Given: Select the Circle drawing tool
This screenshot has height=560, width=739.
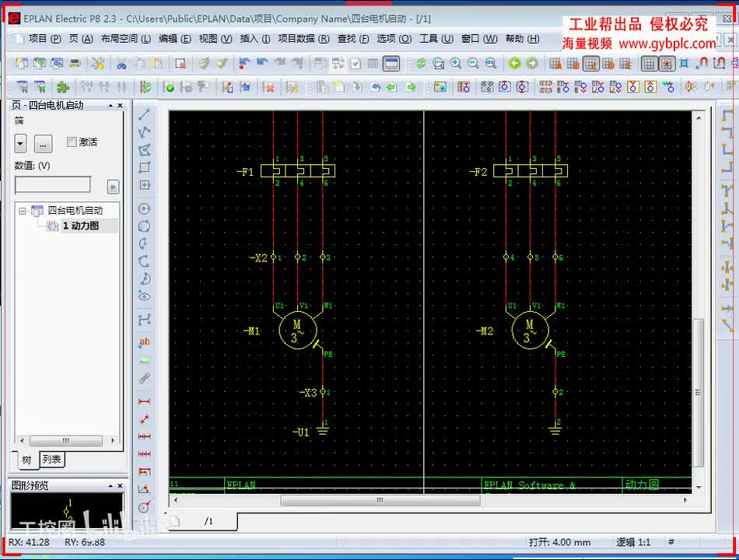Looking at the screenshot, I should [x=144, y=208].
